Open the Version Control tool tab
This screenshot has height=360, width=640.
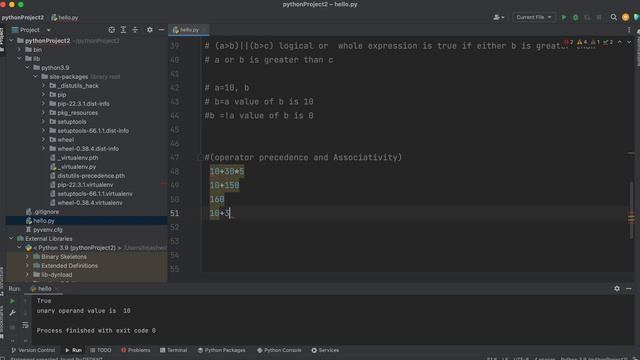tap(33, 350)
